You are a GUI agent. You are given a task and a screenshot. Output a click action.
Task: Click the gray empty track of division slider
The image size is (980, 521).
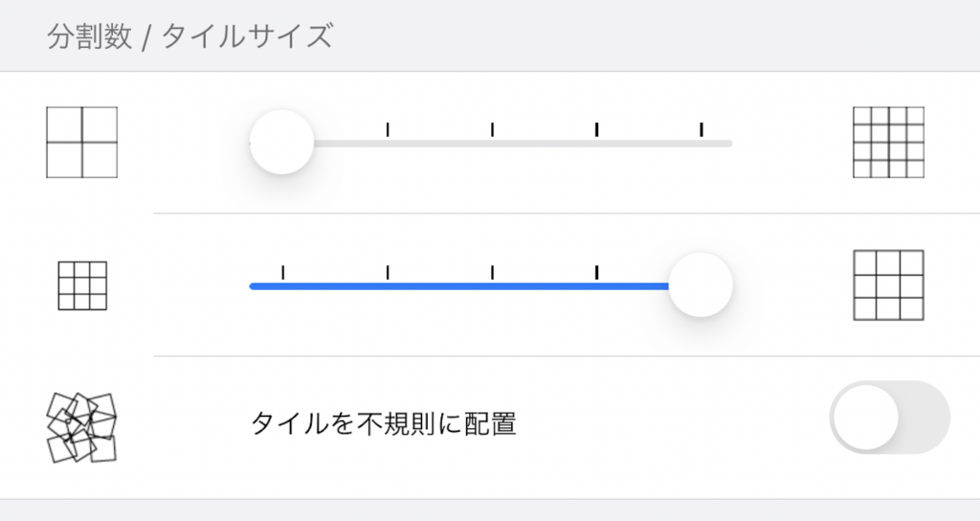[x=523, y=144]
